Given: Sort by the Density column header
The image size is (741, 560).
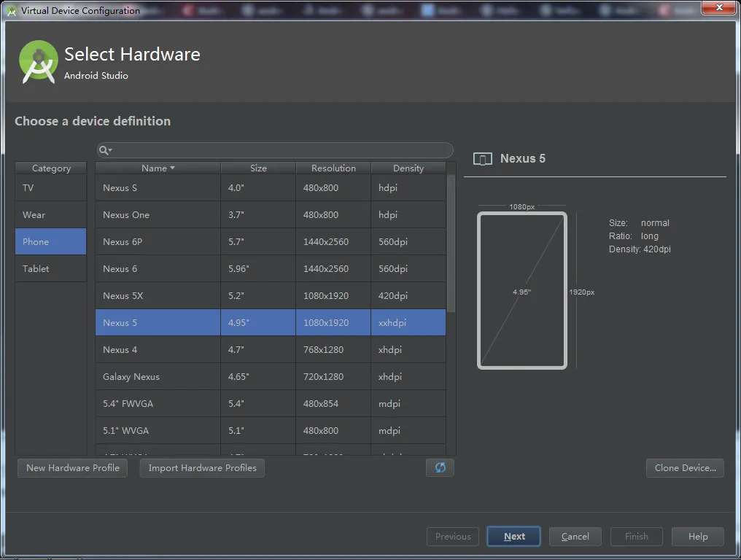Looking at the screenshot, I should tap(408, 168).
